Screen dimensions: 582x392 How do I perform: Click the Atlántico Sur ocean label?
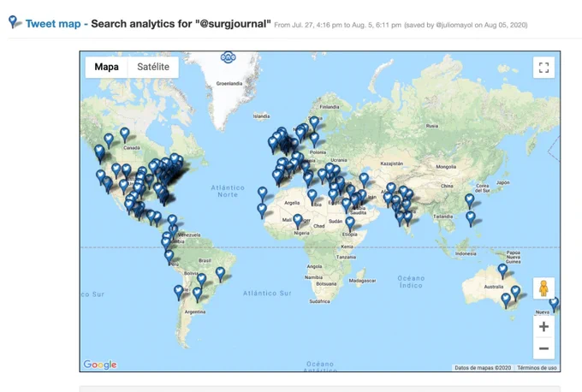coord(267,294)
